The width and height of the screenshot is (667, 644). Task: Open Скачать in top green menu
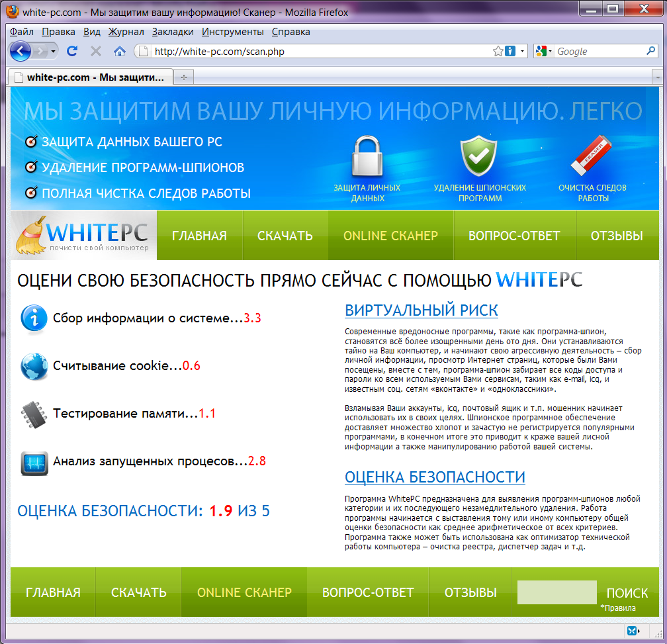point(285,236)
